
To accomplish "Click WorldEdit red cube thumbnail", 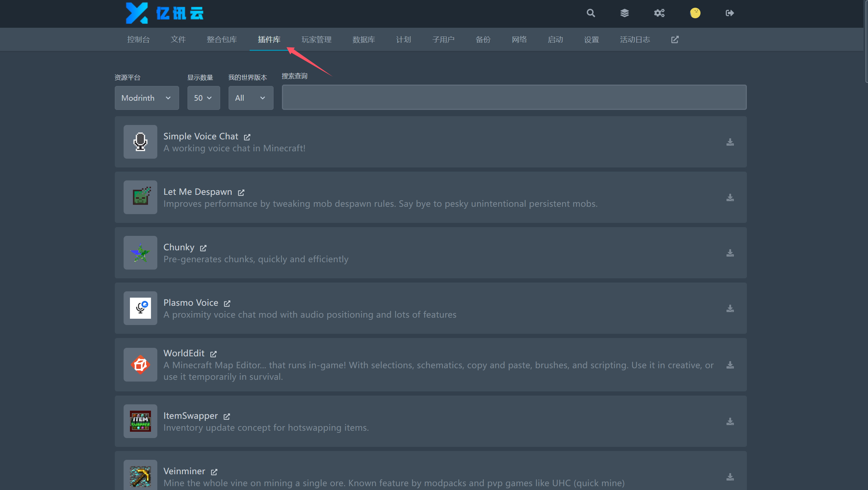I will pyautogui.click(x=140, y=365).
